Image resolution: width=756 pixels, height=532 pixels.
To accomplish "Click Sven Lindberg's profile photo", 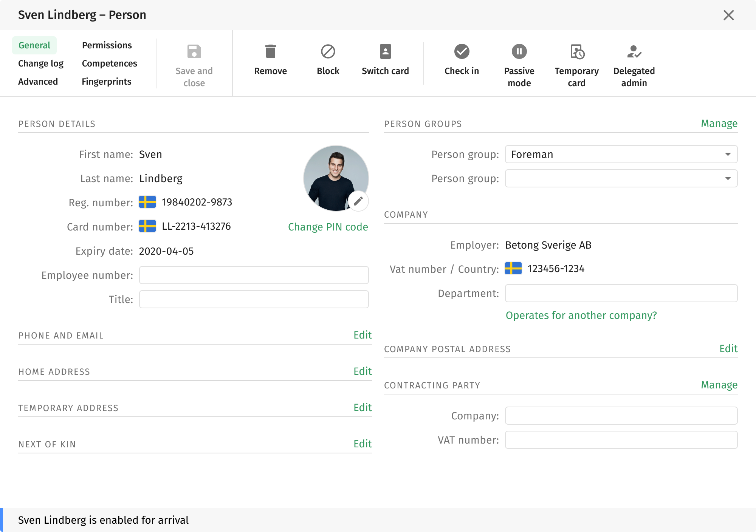I will click(x=336, y=178).
